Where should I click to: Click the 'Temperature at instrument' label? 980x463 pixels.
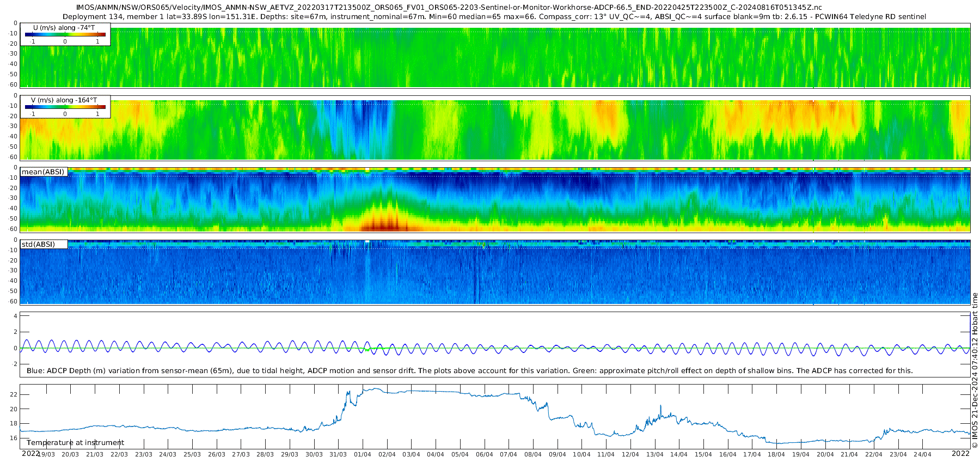point(75,443)
